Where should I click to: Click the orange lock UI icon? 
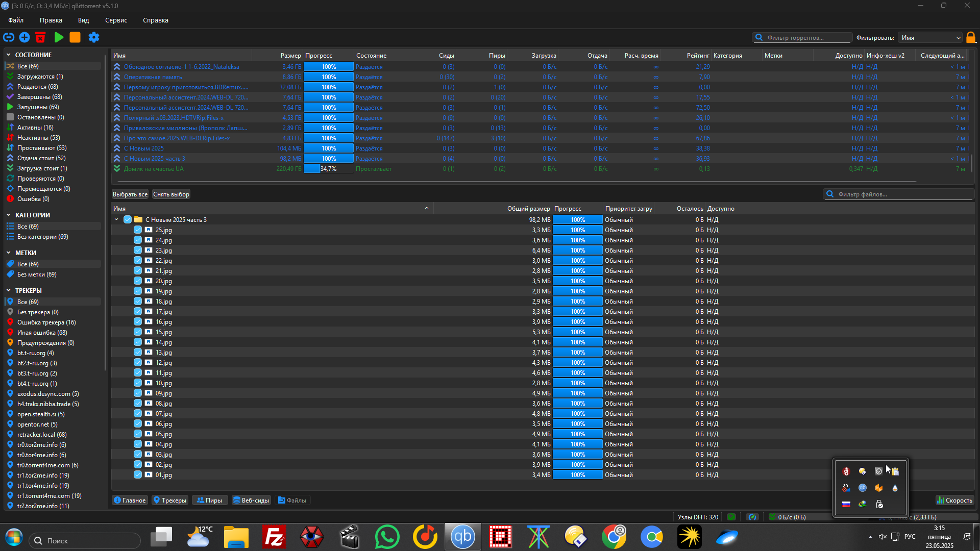coord(971,37)
